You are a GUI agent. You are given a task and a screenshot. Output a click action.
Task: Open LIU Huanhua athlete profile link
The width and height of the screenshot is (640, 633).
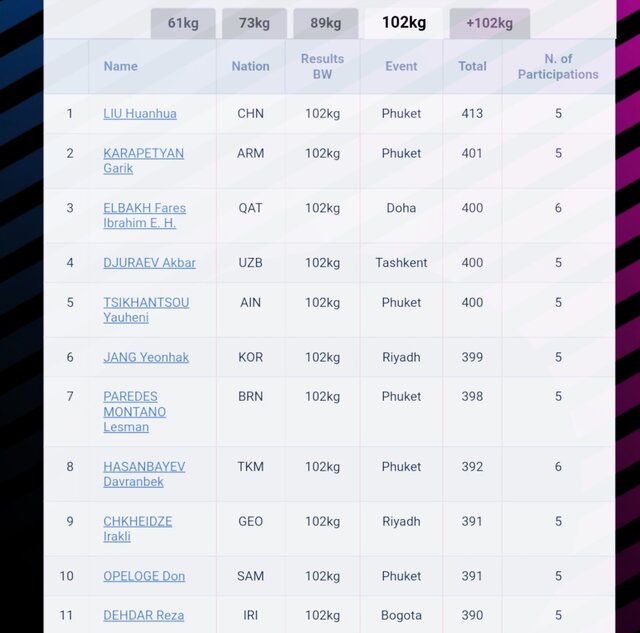point(140,114)
